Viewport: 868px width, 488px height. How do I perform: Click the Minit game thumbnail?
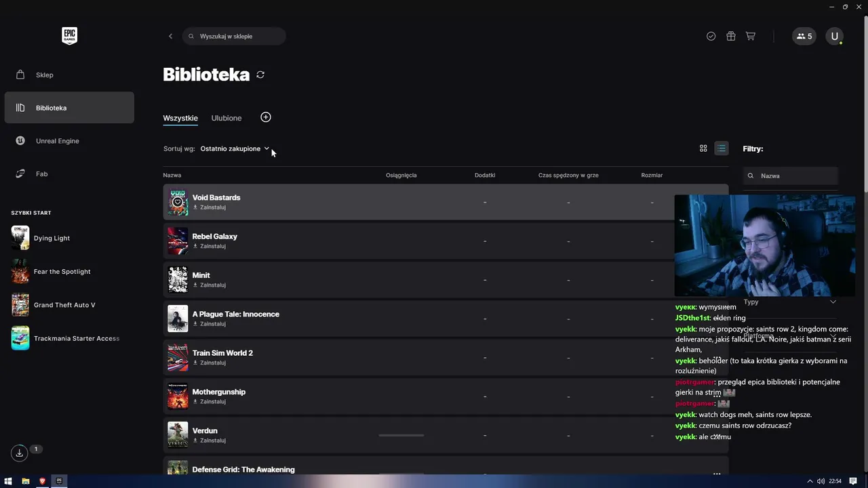tap(178, 279)
